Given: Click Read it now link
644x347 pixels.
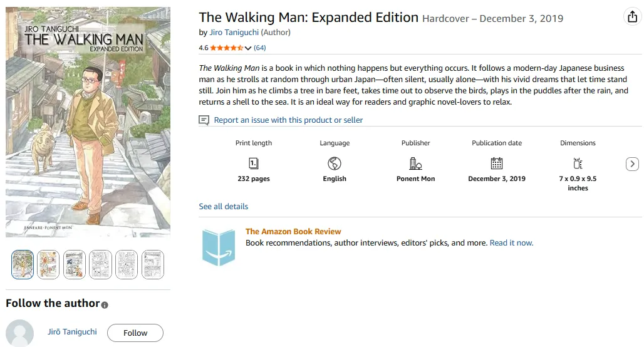Looking at the screenshot, I should click(x=511, y=242).
